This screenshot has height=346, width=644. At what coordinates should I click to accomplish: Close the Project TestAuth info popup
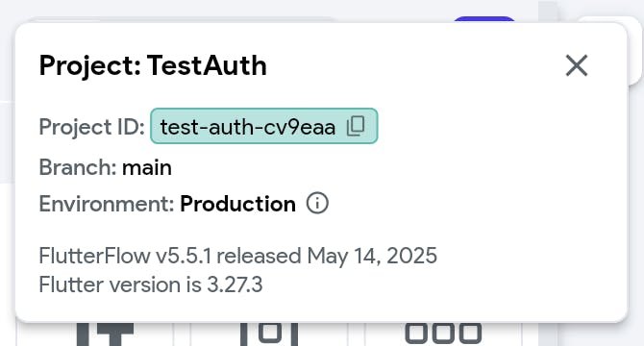click(577, 65)
